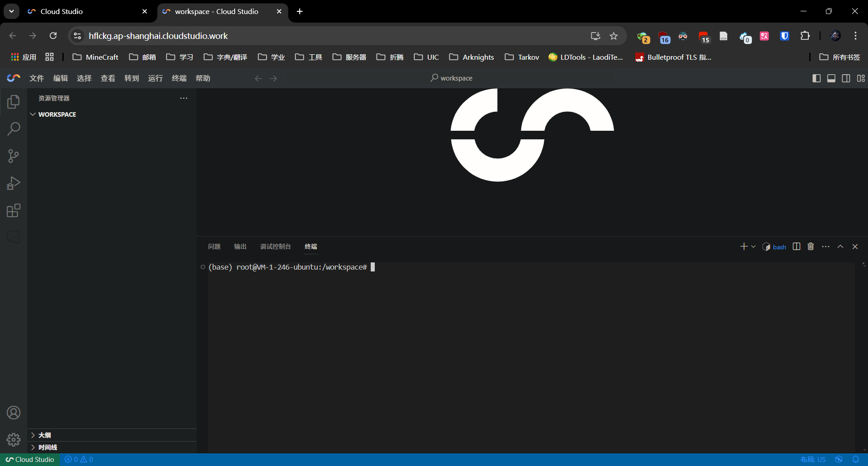This screenshot has width=868, height=466.
Task: Open terminal panel more actions ellipsis
Action: tap(826, 247)
